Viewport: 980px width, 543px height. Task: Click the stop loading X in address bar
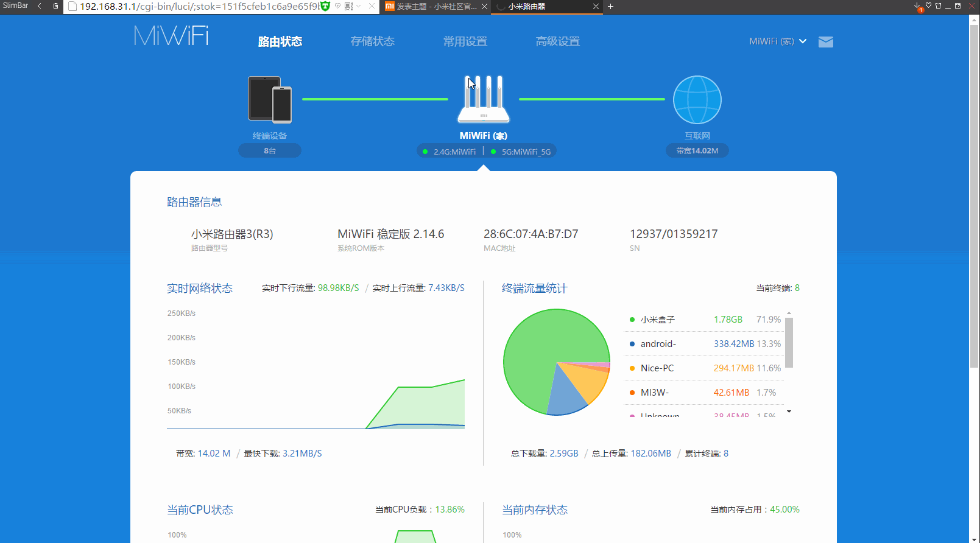click(x=372, y=6)
